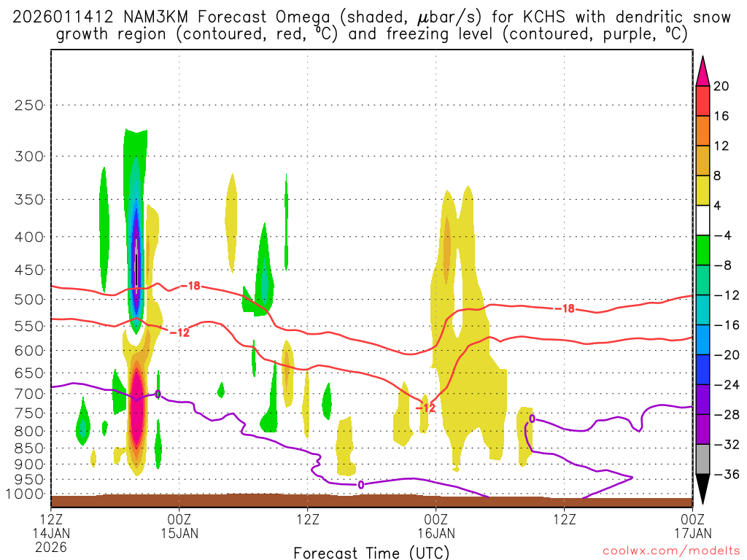Click the magenta above-20 arrow on colorbar
This screenshot has width=747, height=560.
[703, 71]
